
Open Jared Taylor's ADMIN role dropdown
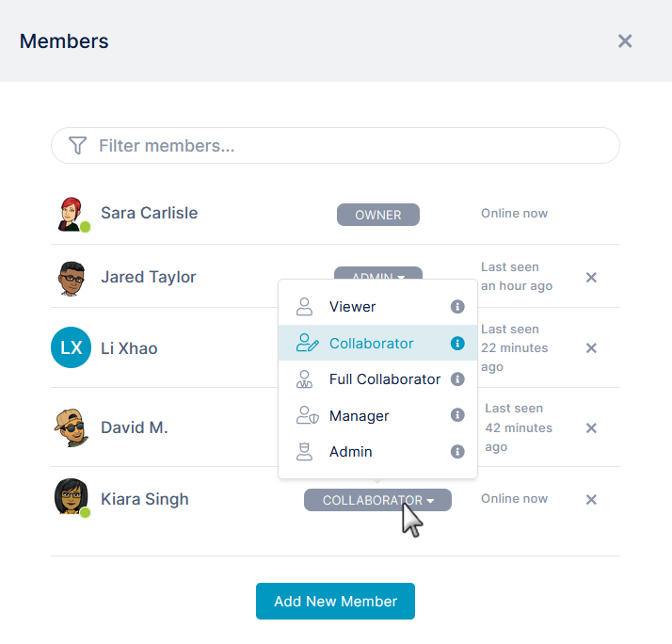coord(378,273)
